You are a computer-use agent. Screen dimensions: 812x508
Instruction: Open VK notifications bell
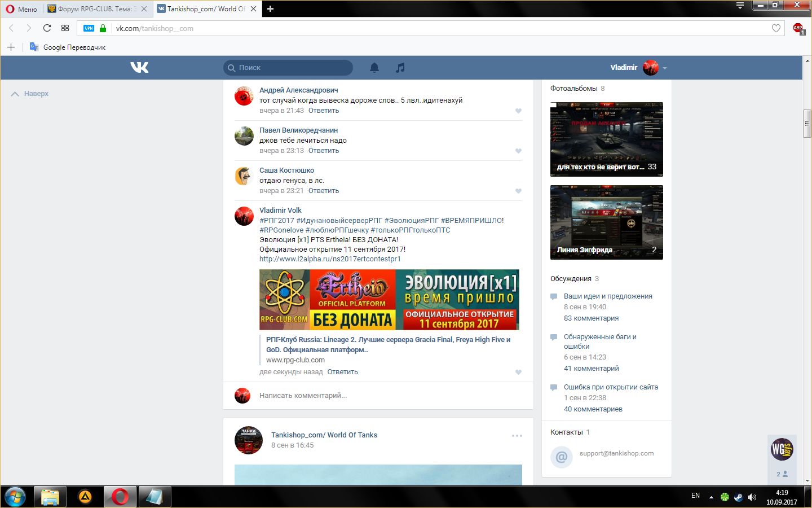(374, 68)
